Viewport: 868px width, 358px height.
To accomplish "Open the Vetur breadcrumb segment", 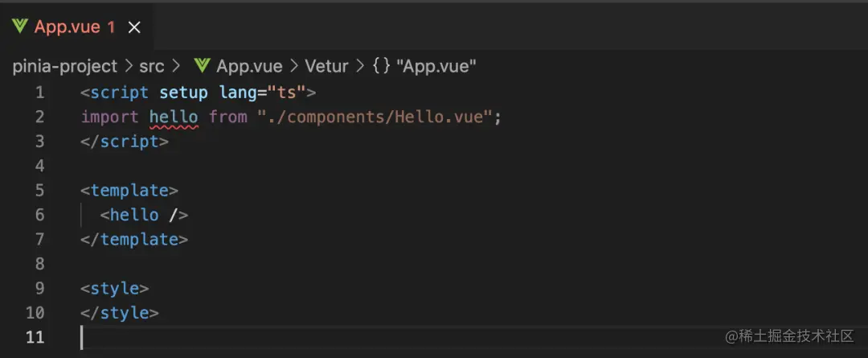I will (x=326, y=67).
